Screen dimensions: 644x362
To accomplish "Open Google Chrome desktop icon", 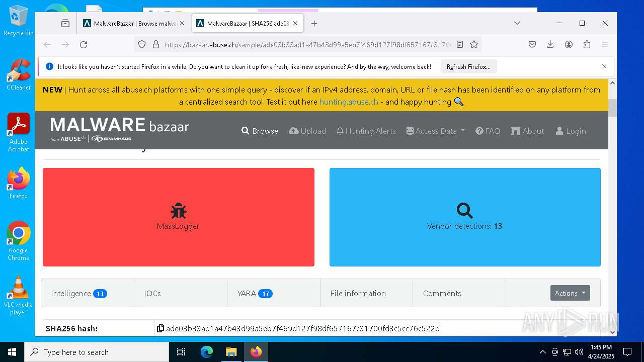I will coord(19,241).
